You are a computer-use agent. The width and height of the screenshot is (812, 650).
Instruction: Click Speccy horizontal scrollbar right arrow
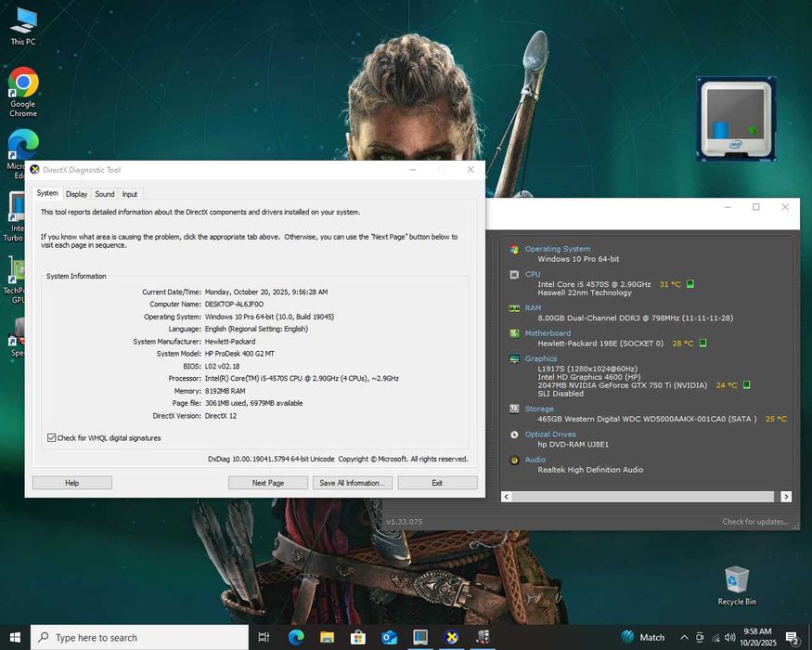tap(786, 497)
